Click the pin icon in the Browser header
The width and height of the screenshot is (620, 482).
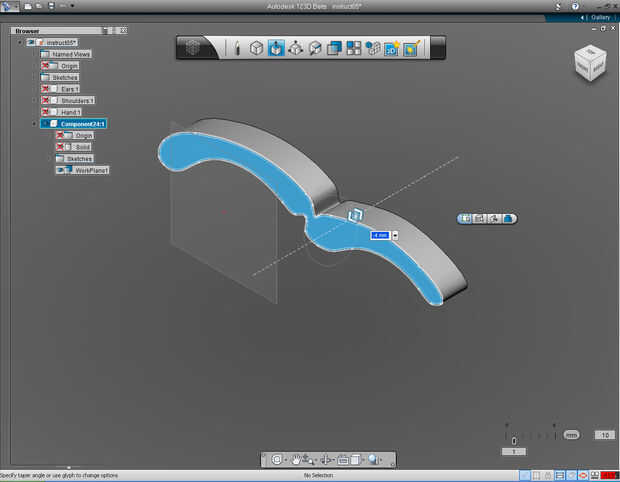pos(106,30)
